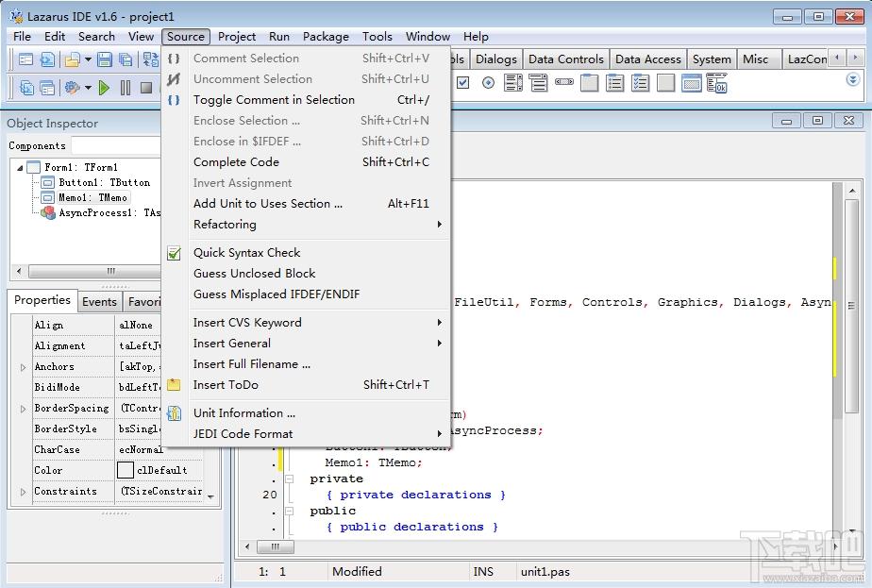Click the build mode gear icon

point(73,88)
